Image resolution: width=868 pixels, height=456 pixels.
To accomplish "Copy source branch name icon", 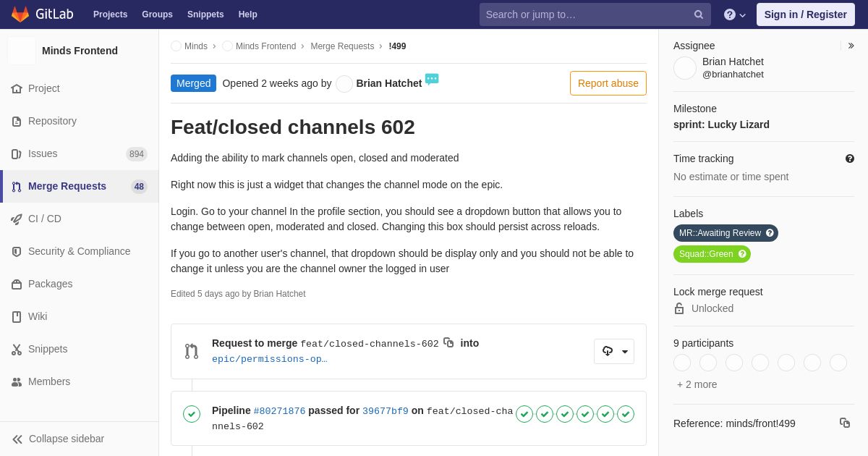I will point(448,342).
